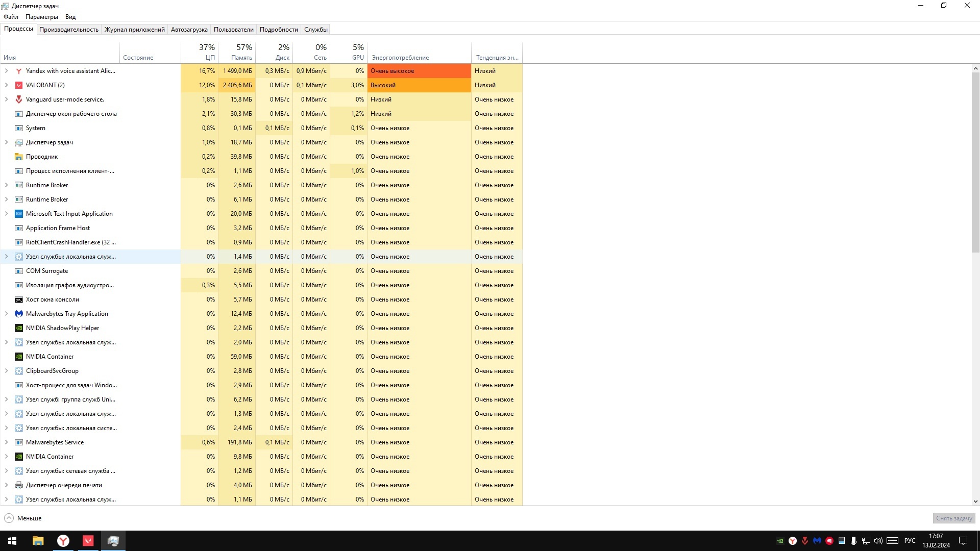Open the clock showing 17:07

click(936, 541)
